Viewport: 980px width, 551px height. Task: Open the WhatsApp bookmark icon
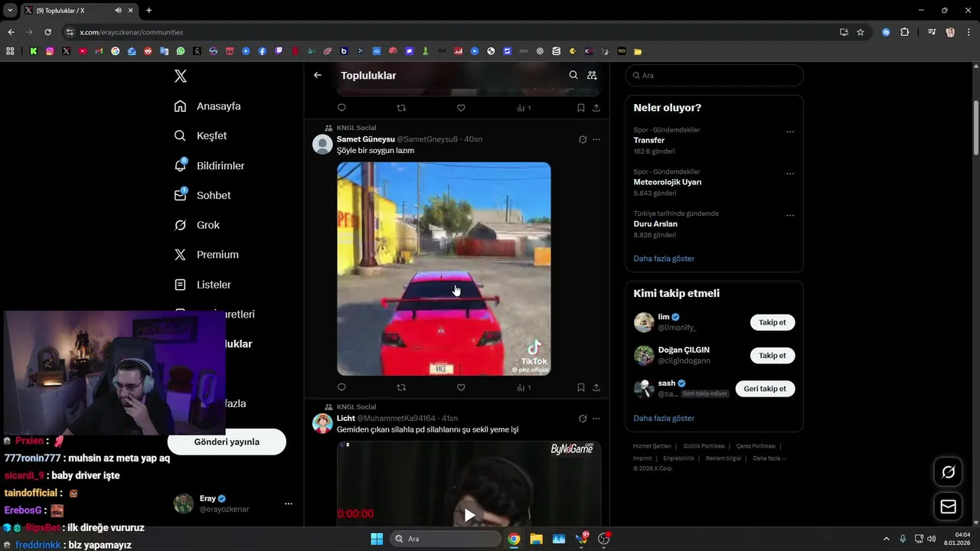coord(181,51)
